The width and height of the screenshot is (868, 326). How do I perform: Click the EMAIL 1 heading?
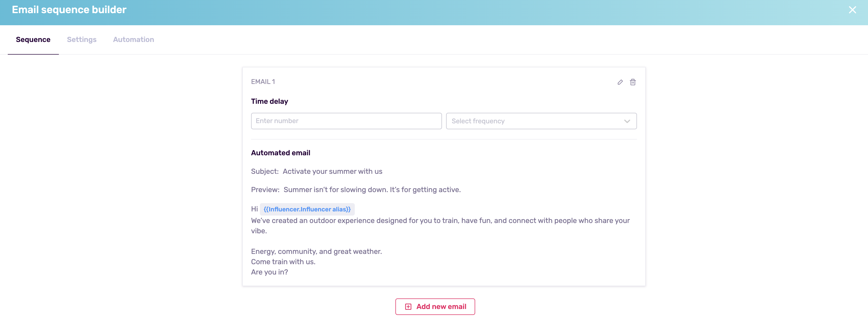pos(263,82)
